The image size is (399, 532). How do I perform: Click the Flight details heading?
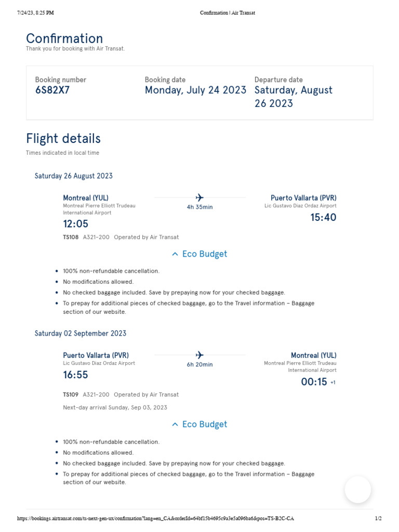[63, 138]
